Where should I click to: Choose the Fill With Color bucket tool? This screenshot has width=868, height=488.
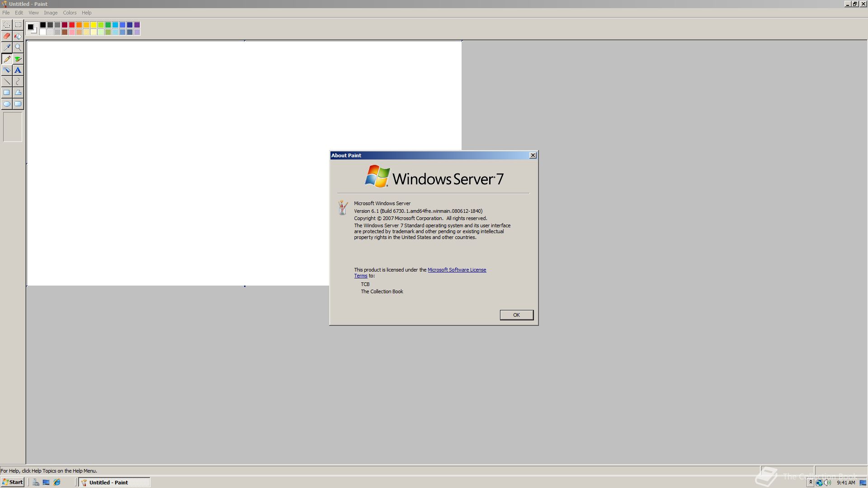18,36
